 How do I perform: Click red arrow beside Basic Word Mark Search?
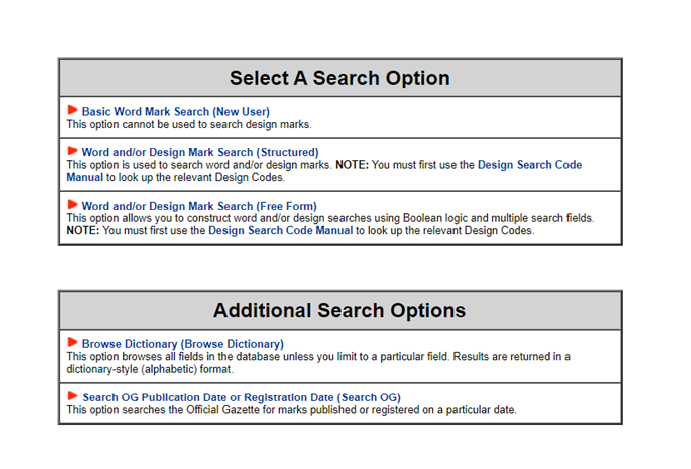pyautogui.click(x=73, y=110)
